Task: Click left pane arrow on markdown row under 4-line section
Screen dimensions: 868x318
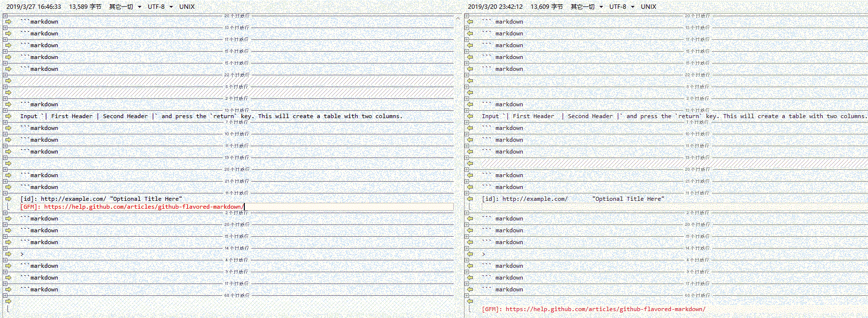Action: click(x=8, y=266)
